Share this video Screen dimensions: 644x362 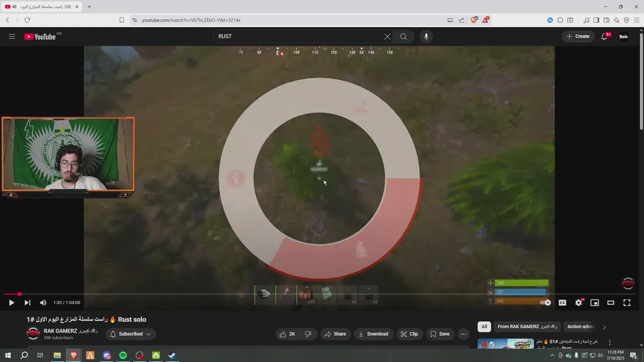click(x=335, y=334)
